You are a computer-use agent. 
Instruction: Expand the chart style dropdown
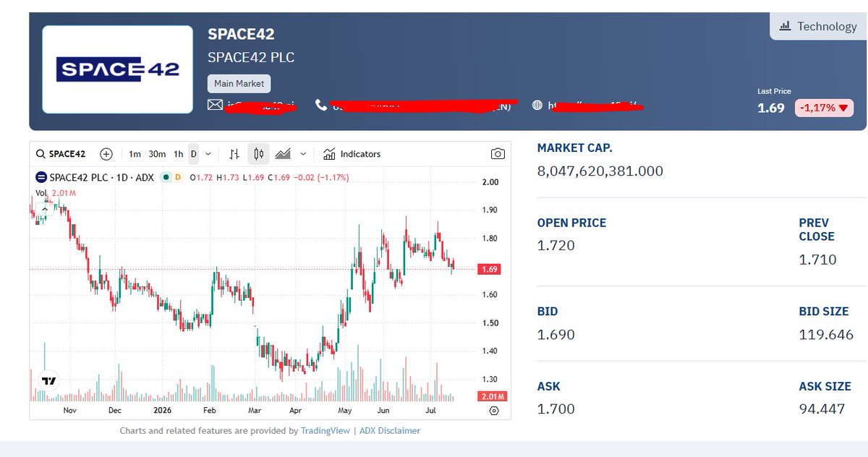click(303, 154)
